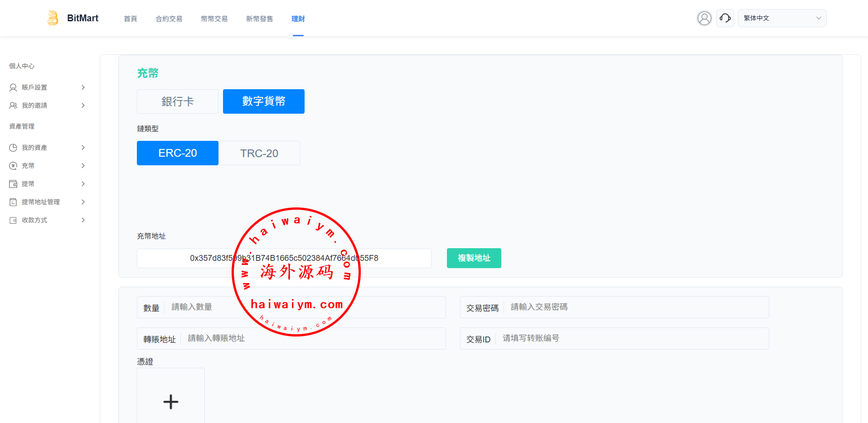The height and width of the screenshot is (423, 868).
Task: Focus the 交易密碼 password input field
Action: click(635, 307)
